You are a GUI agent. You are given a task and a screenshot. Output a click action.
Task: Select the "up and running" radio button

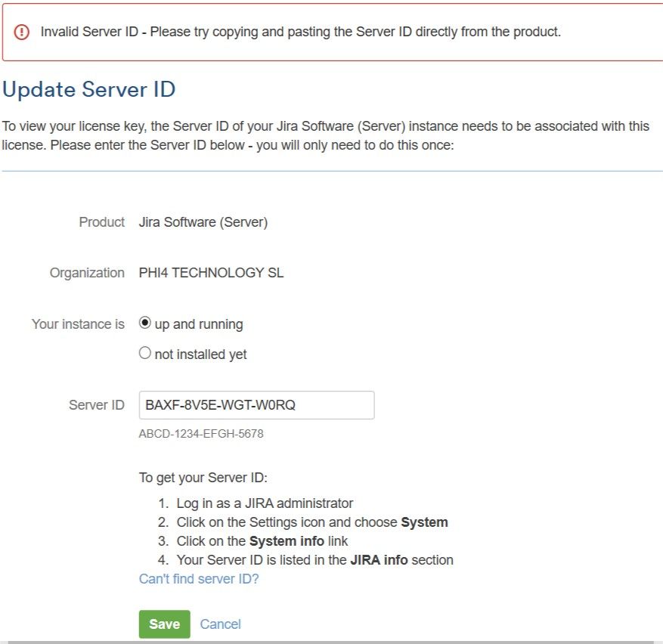click(144, 323)
